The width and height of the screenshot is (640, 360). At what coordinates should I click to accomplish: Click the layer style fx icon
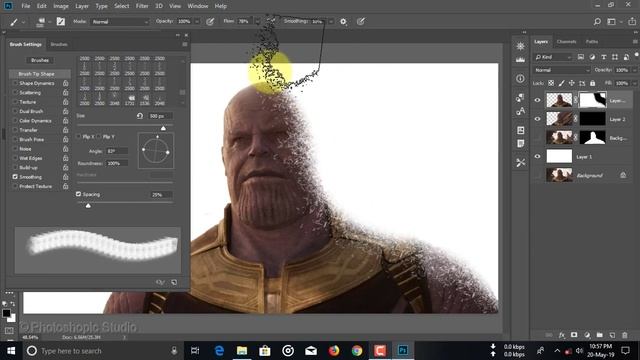(x=562, y=335)
